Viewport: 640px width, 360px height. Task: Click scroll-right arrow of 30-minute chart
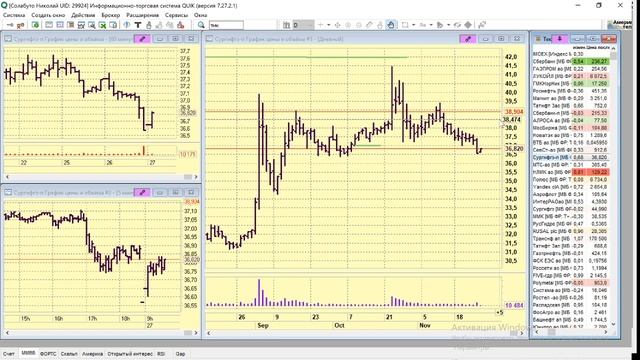pyautogui.click(x=196, y=177)
